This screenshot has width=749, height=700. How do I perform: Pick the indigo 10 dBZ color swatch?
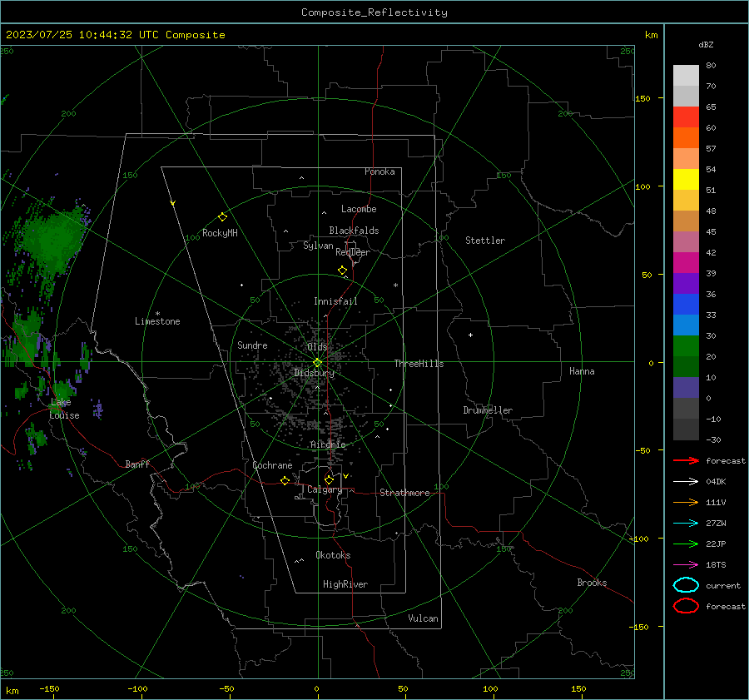[686, 387]
